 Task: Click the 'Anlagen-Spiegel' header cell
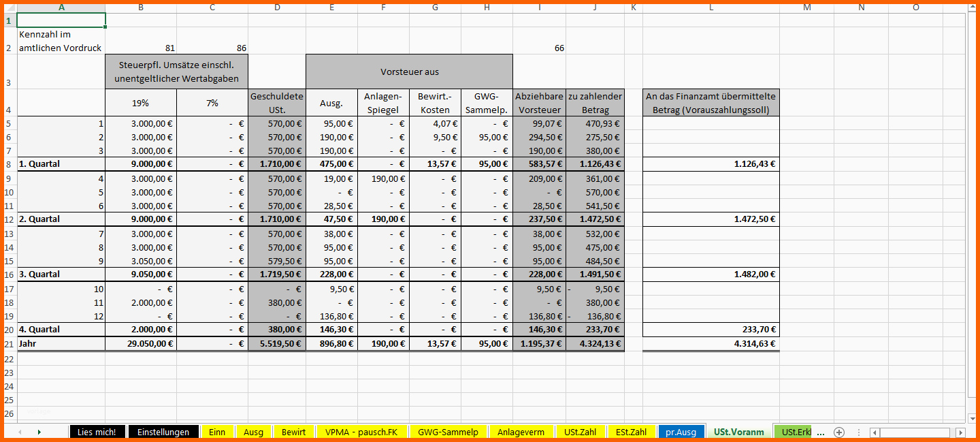383,103
